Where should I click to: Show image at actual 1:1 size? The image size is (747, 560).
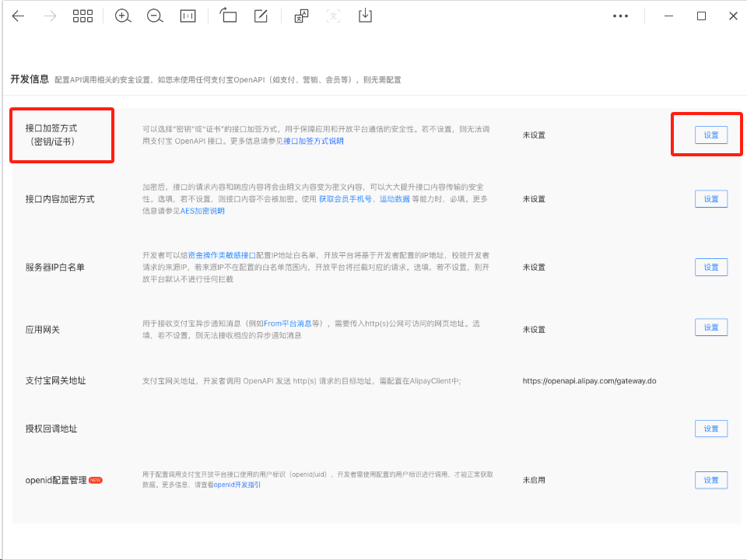pos(188,16)
